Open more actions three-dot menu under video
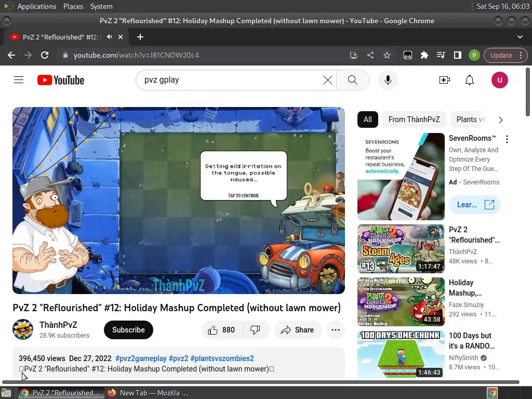Viewport: 532px width, 399px height. point(336,330)
